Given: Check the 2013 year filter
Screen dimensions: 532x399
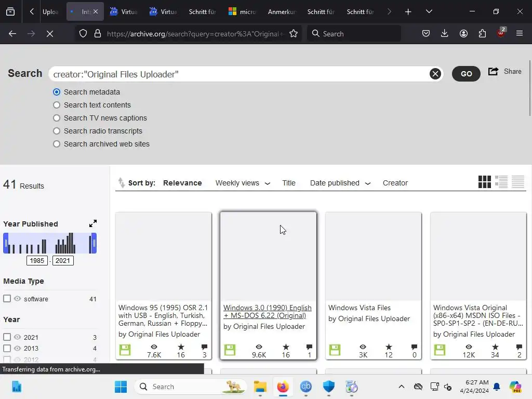Looking at the screenshot, I should [x=7, y=348].
